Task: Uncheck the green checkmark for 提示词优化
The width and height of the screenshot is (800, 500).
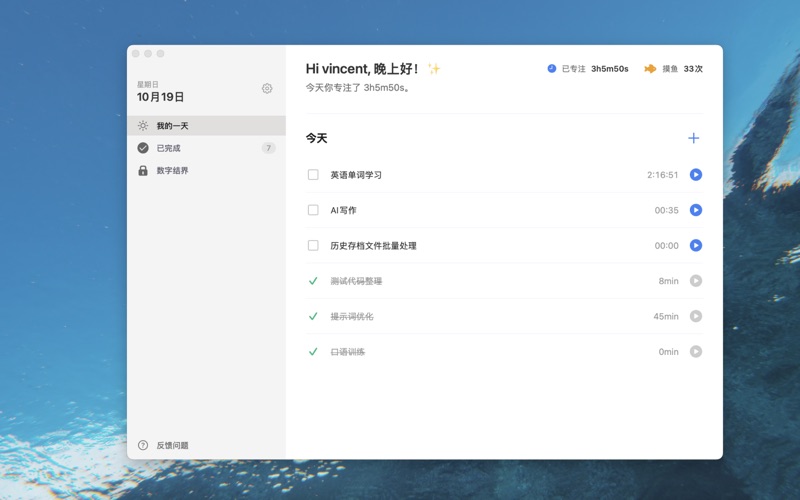Action: [x=313, y=316]
